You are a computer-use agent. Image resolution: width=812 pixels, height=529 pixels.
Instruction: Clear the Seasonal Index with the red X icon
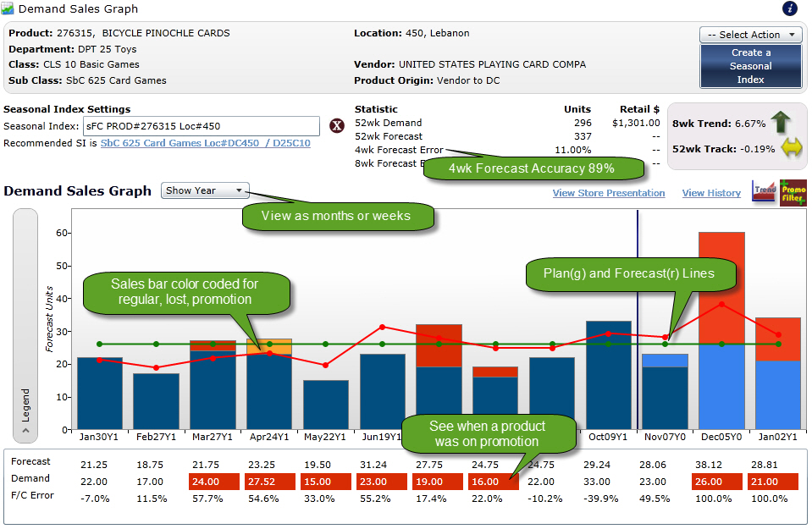pyautogui.click(x=337, y=124)
